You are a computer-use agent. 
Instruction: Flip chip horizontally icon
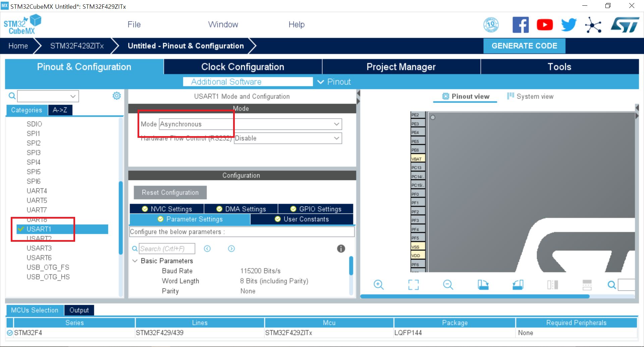click(552, 285)
